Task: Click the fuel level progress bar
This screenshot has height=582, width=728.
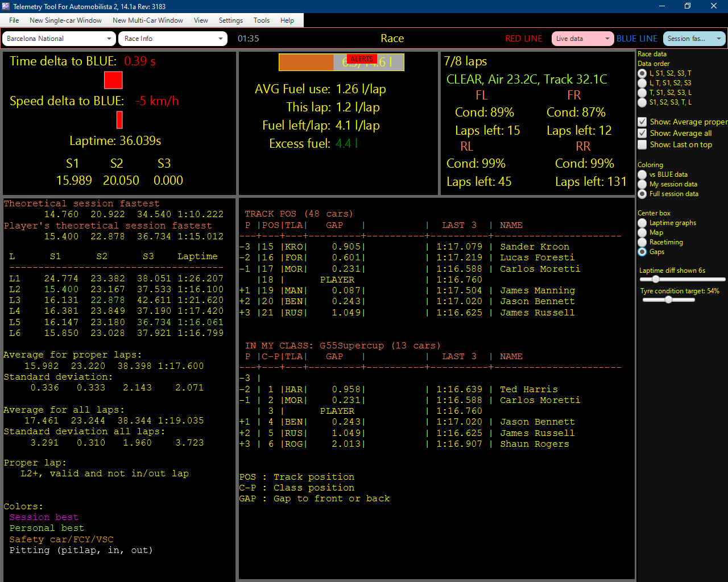Action: coord(341,63)
